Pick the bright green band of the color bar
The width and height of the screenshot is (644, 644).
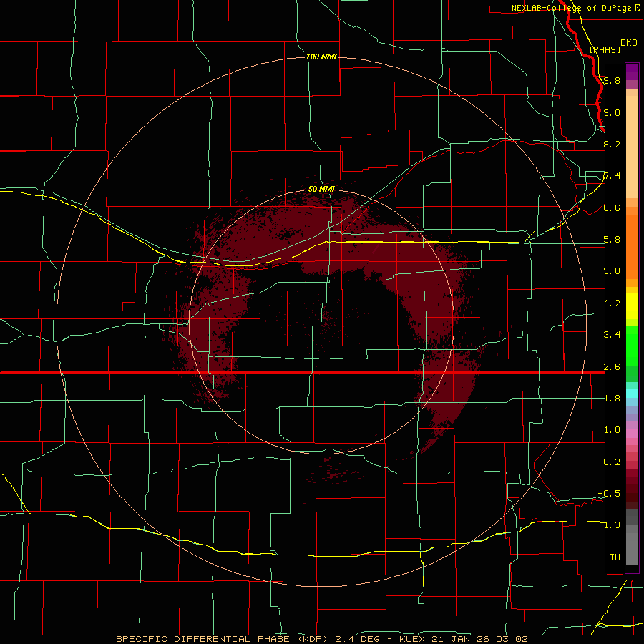tap(632, 349)
